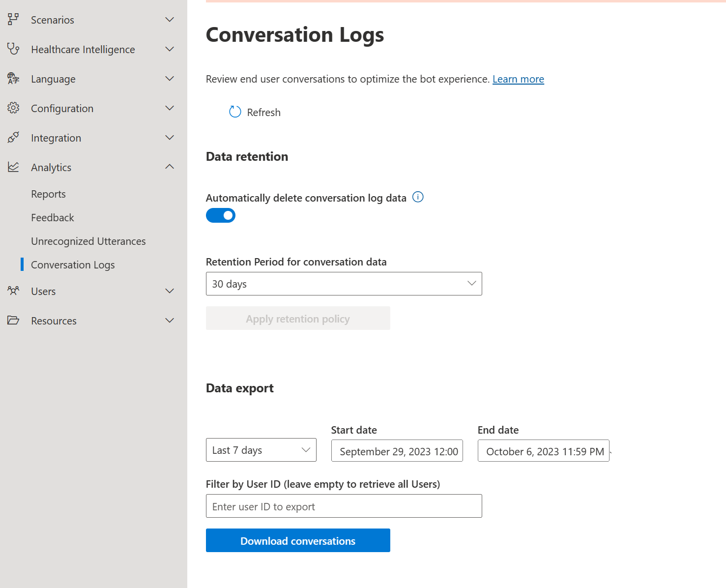
Task: Open the Unrecognized Utterances page
Action: 88,241
